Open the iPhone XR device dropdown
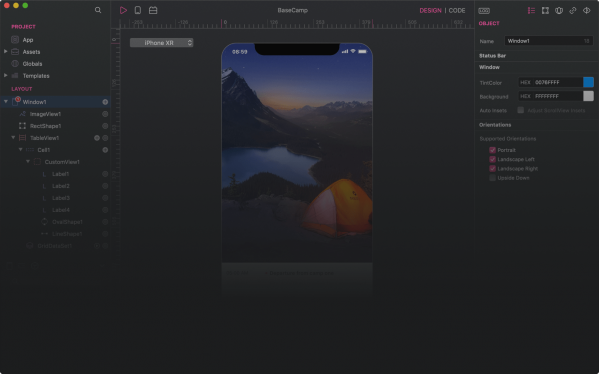The height and width of the screenshot is (374, 599). coord(162,43)
